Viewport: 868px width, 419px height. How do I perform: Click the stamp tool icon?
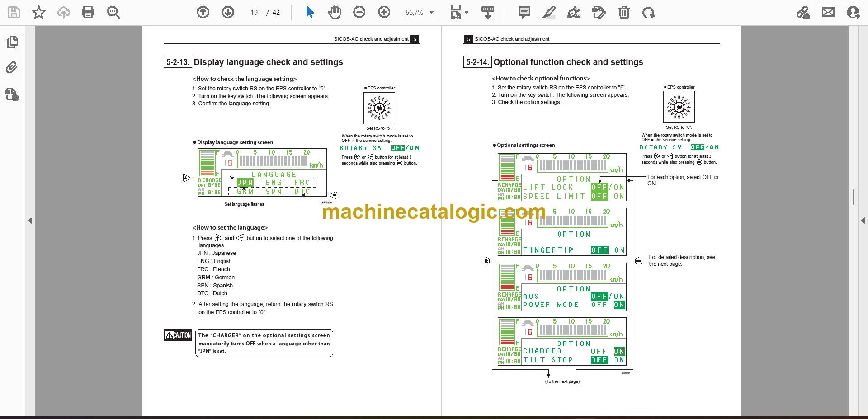tap(599, 12)
